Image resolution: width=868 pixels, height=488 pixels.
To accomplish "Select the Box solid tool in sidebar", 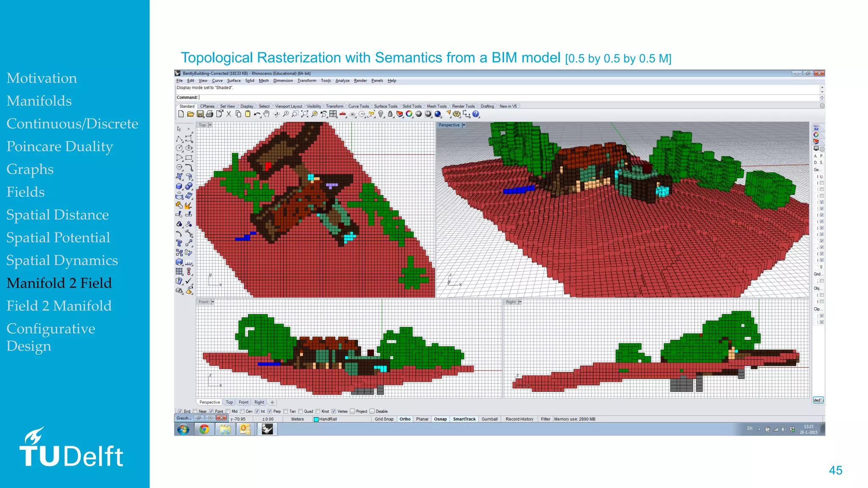I will [179, 186].
